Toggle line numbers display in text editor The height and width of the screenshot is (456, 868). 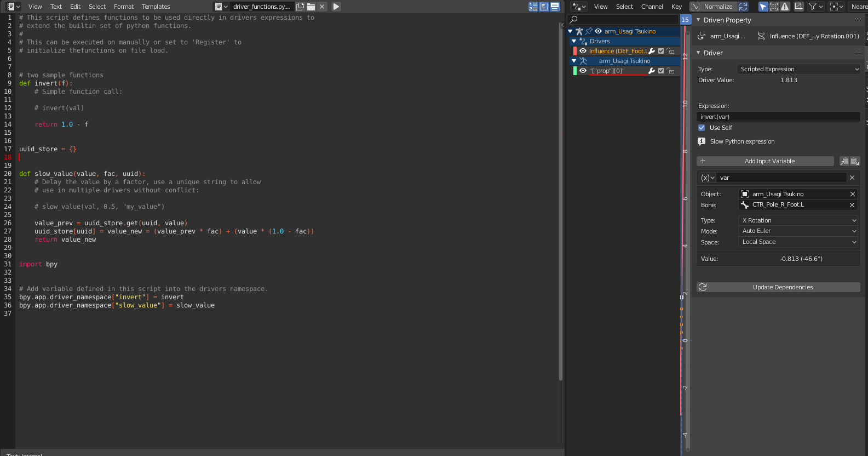pos(533,7)
